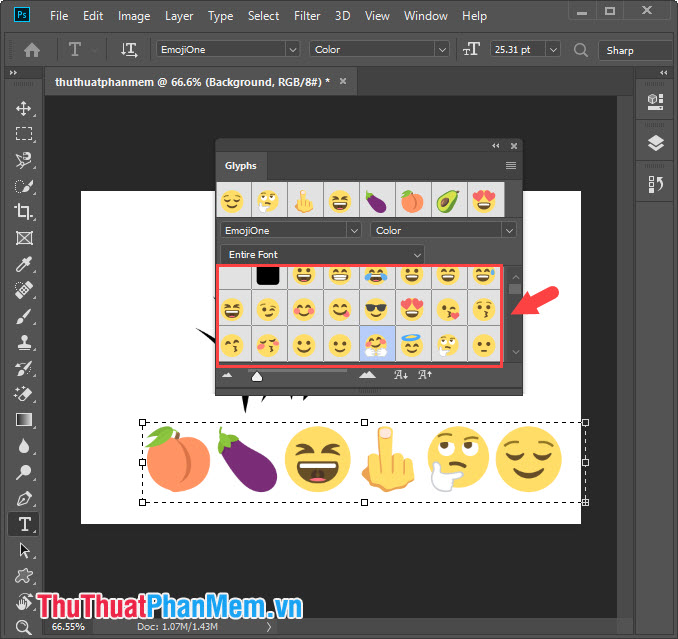The width and height of the screenshot is (678, 639).
Task: Select the Brush tool
Action: point(24,316)
